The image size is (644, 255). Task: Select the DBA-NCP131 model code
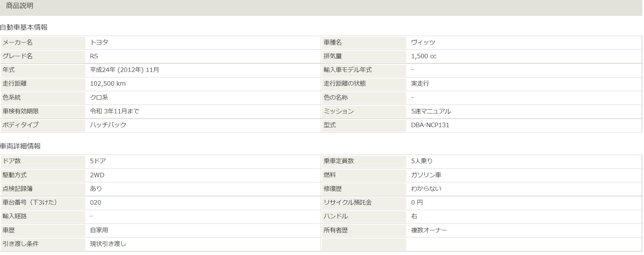[x=430, y=125]
